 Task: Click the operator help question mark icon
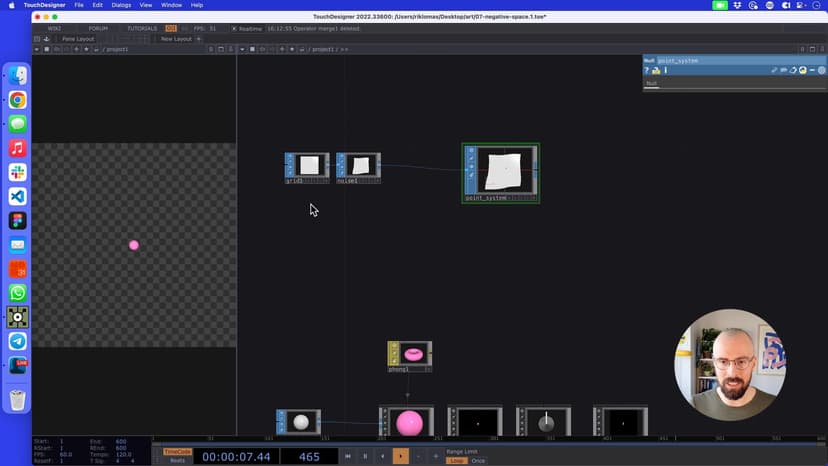(x=647, y=71)
